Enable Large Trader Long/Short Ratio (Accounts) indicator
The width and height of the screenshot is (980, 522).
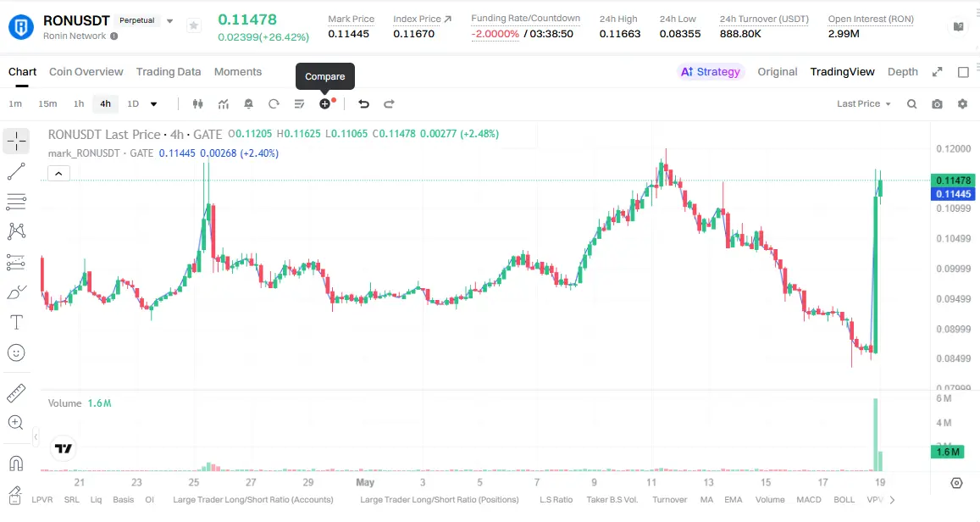click(x=253, y=499)
